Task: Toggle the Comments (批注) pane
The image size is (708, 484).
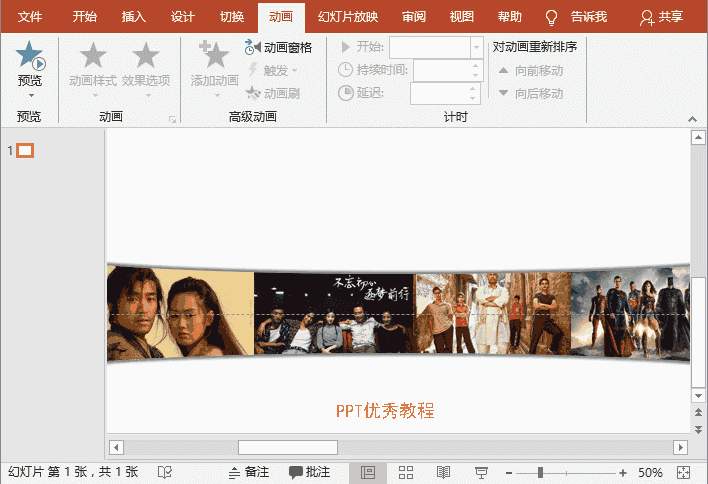Action: (309, 472)
